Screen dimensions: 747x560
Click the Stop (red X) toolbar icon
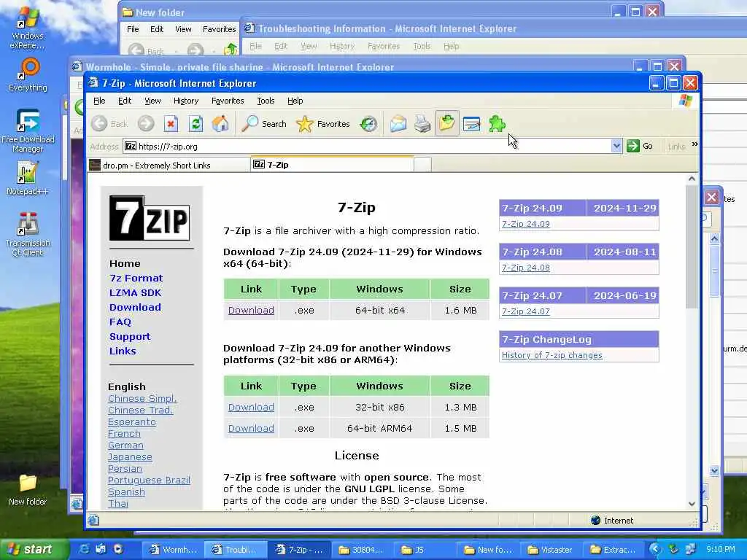point(171,124)
